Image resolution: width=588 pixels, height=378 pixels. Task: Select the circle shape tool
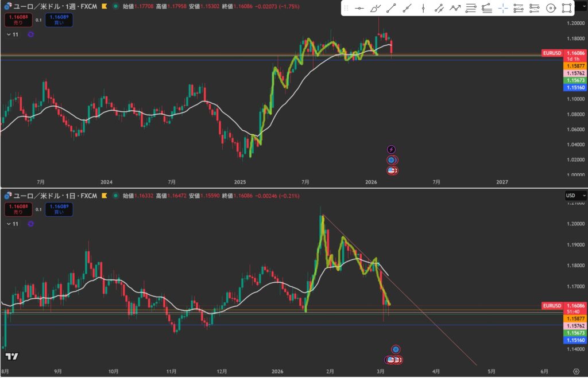551,8
